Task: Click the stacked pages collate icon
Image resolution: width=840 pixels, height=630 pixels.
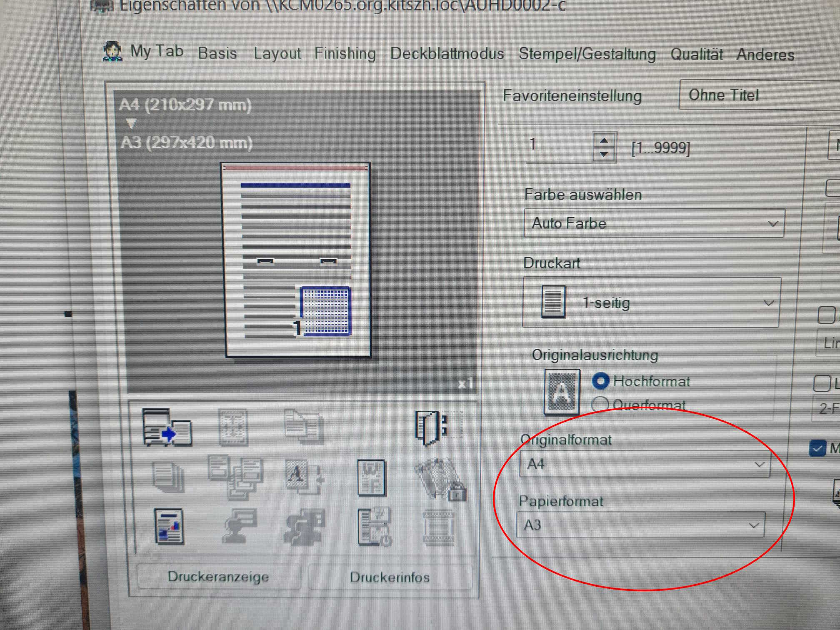Action: pos(168,477)
